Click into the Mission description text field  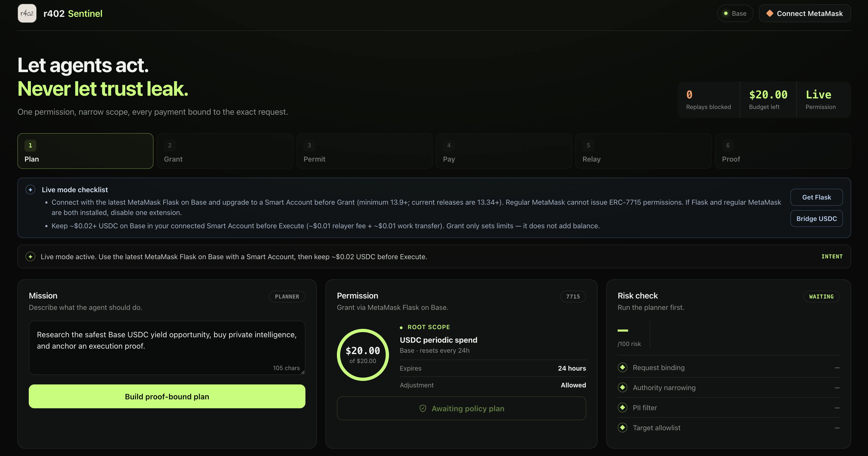click(x=167, y=348)
